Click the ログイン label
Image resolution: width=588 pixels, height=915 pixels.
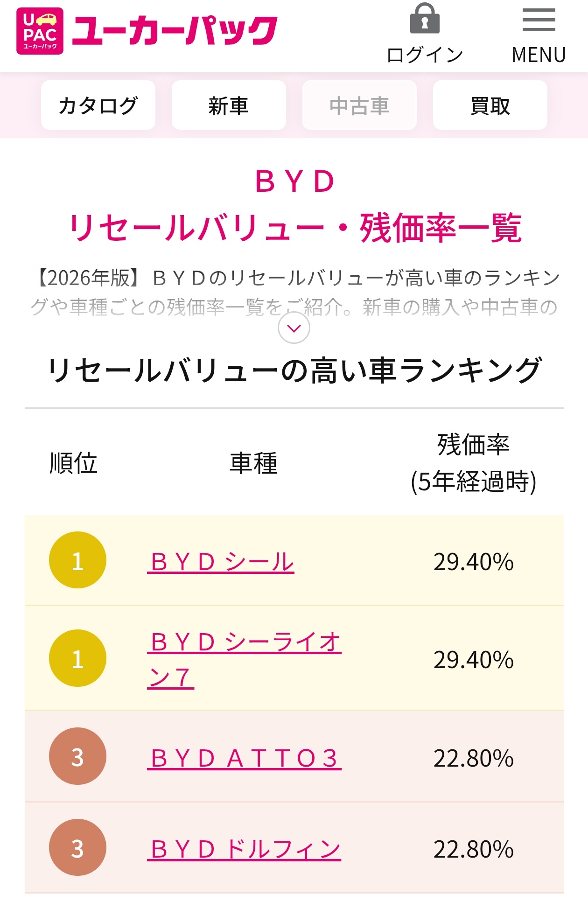(425, 55)
